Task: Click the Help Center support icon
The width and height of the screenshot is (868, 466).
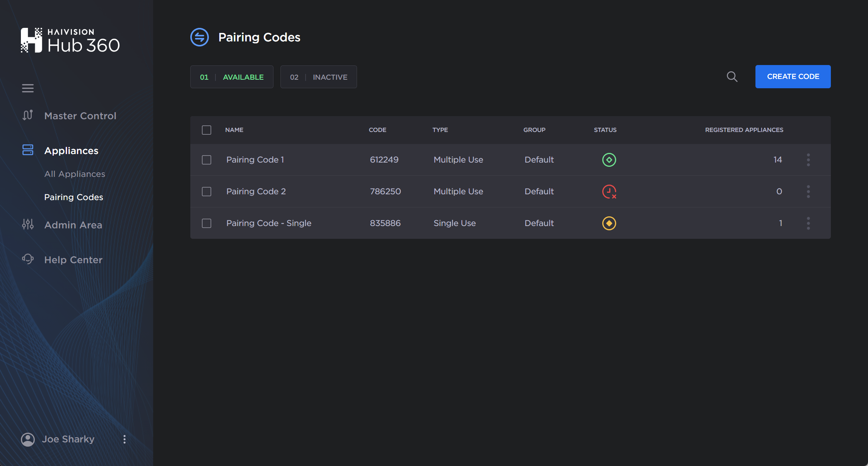Action: (x=27, y=260)
